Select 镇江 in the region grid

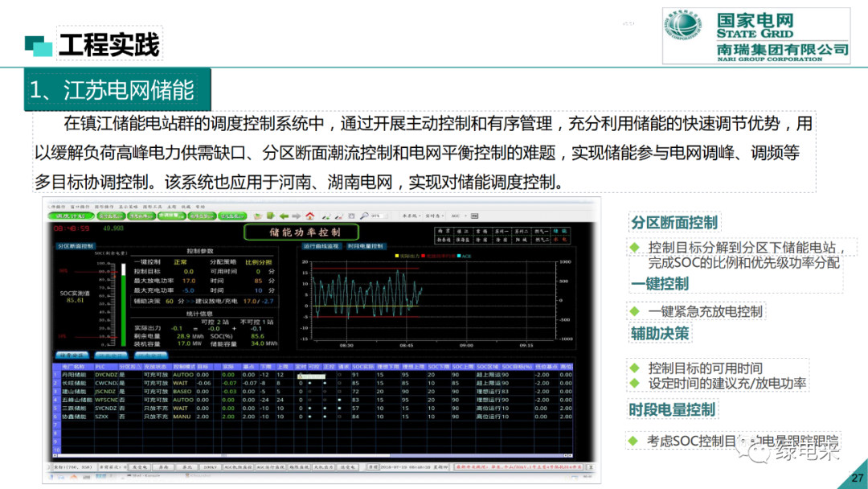463,231
